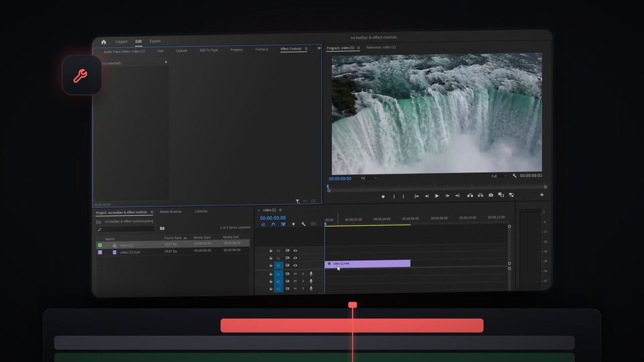The width and height of the screenshot is (644, 362).
Task: Select the Edit To Tape tab
Action: click(209, 50)
